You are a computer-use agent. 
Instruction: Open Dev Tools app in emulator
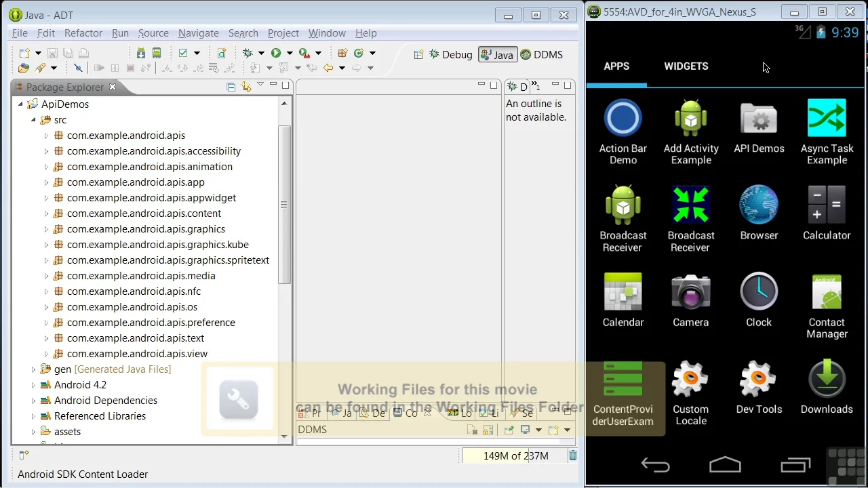759,387
